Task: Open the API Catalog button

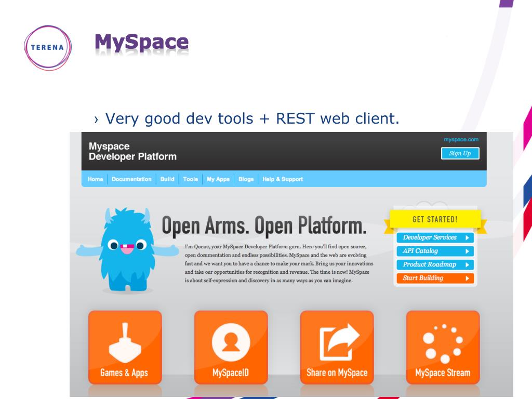Action: point(435,251)
